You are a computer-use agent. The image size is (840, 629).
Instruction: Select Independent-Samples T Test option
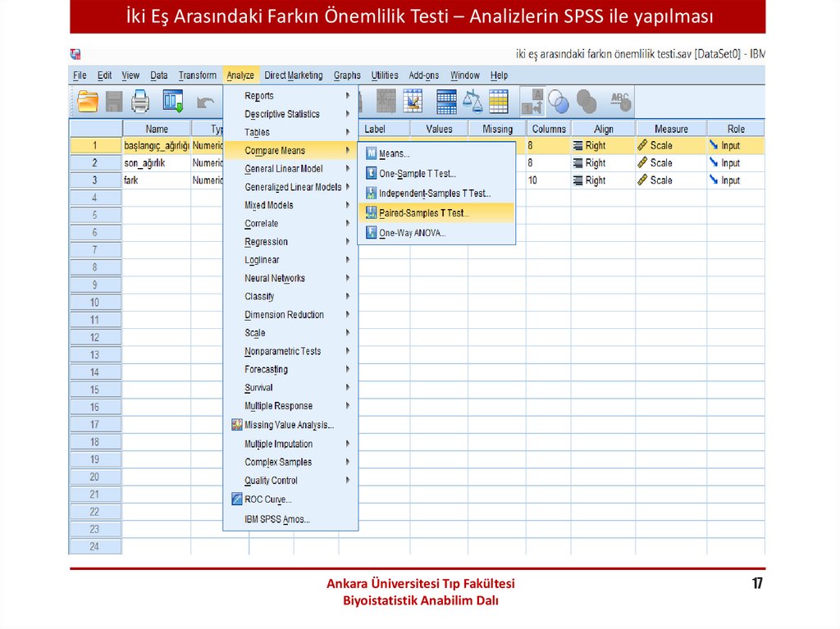pos(434,194)
